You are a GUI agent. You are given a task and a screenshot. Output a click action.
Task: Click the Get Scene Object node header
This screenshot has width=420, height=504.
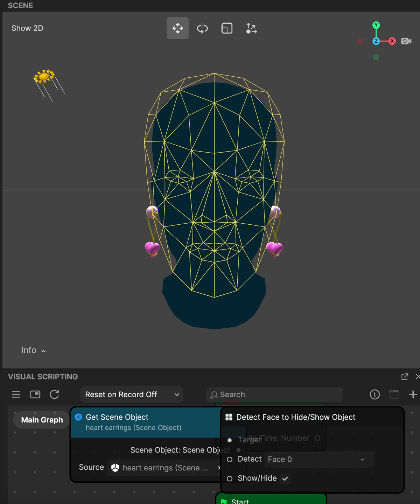pyautogui.click(x=146, y=422)
